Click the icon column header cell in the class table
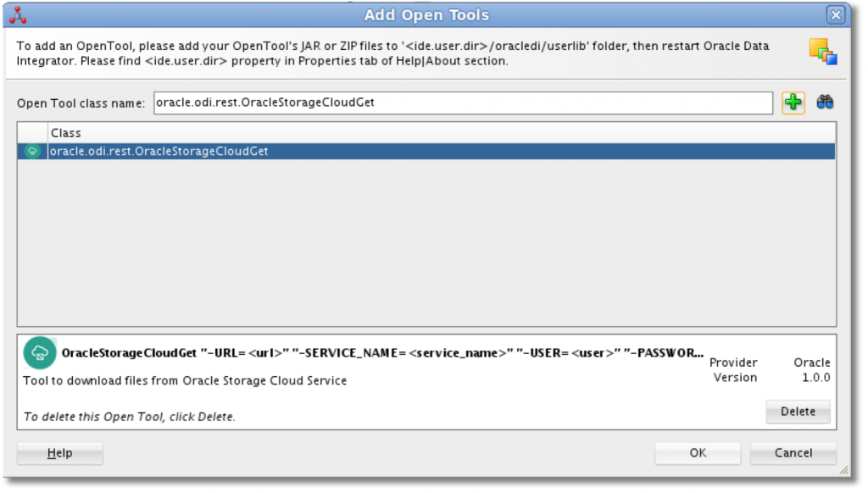Image resolution: width=868 pixels, height=493 pixels. [x=32, y=133]
